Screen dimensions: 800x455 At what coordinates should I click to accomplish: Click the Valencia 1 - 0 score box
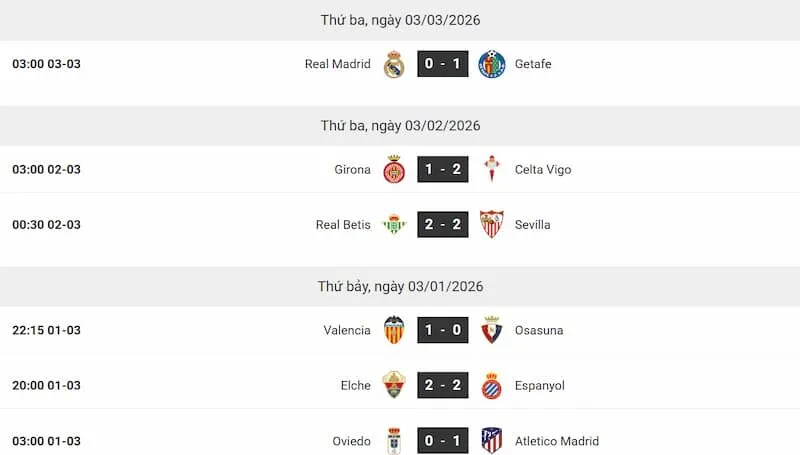click(443, 331)
